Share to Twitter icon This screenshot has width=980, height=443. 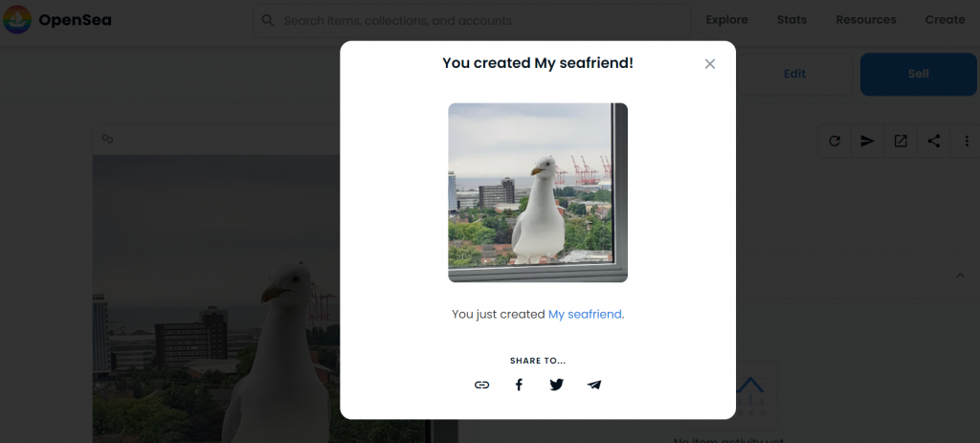click(x=556, y=385)
